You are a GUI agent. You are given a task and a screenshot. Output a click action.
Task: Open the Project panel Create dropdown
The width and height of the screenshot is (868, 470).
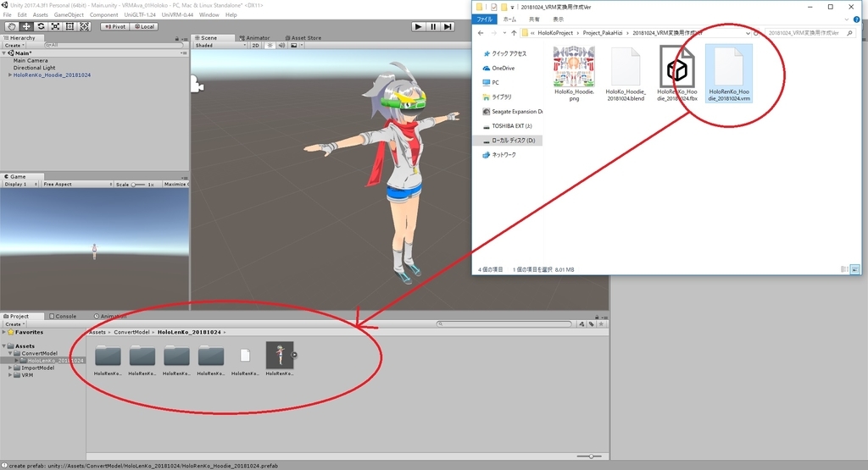pyautogui.click(x=15, y=324)
